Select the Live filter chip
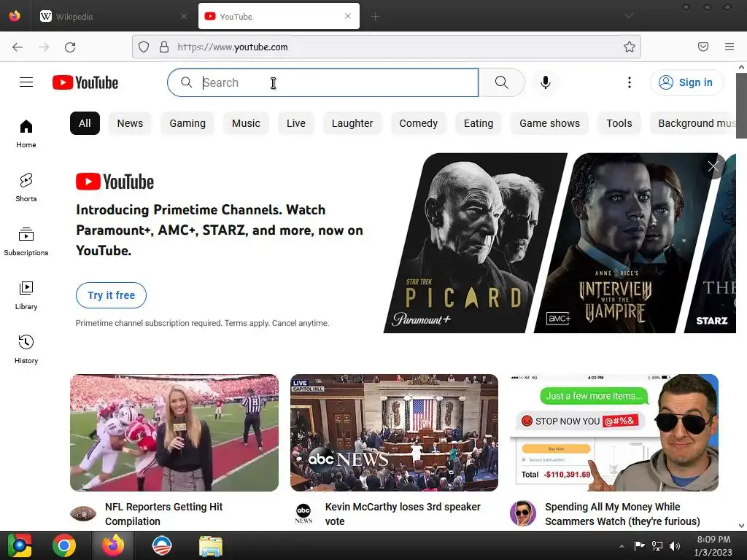Screen dimensions: 747x560 pyautogui.click(x=296, y=123)
